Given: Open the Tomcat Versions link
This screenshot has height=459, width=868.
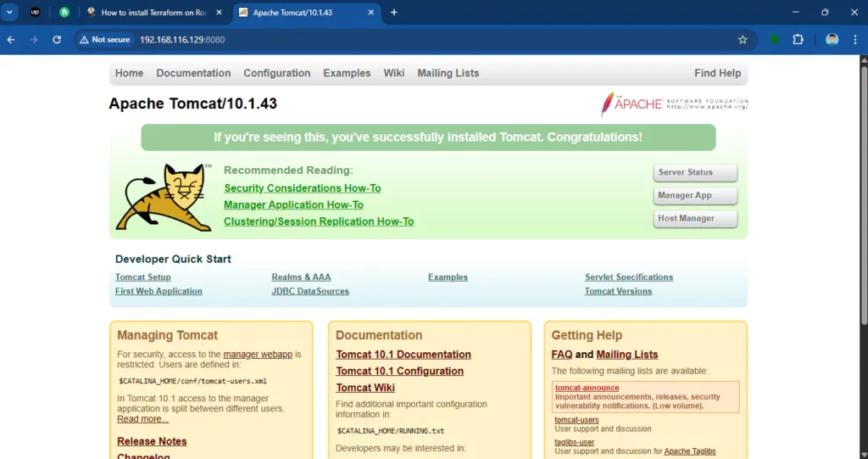Looking at the screenshot, I should (618, 291).
